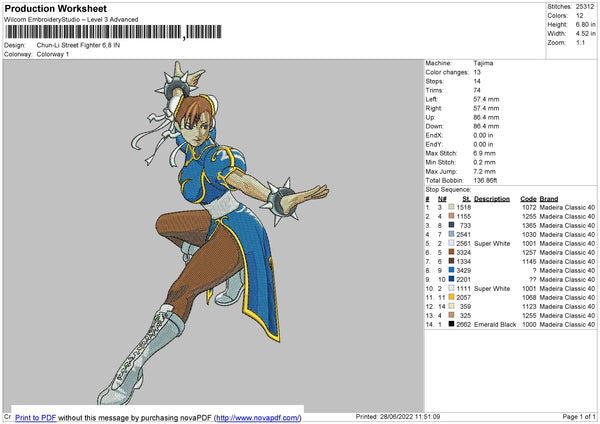
Task: Select the thread code '1000'
Action: click(529, 324)
